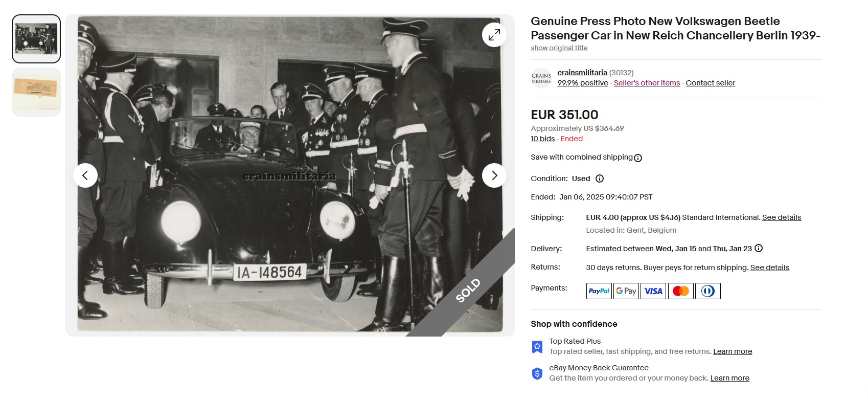Click the Crain's Militaria seller logo

541,78
